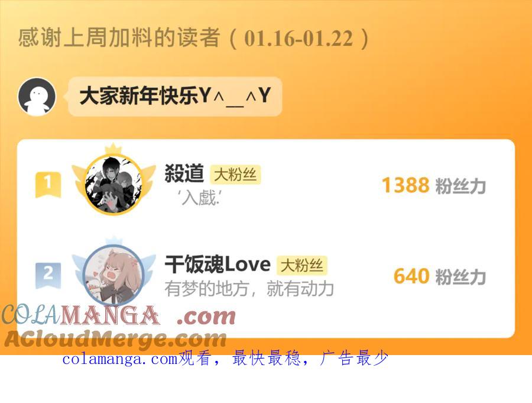Click the 感谢上周加料的读者 heading

coord(119,37)
